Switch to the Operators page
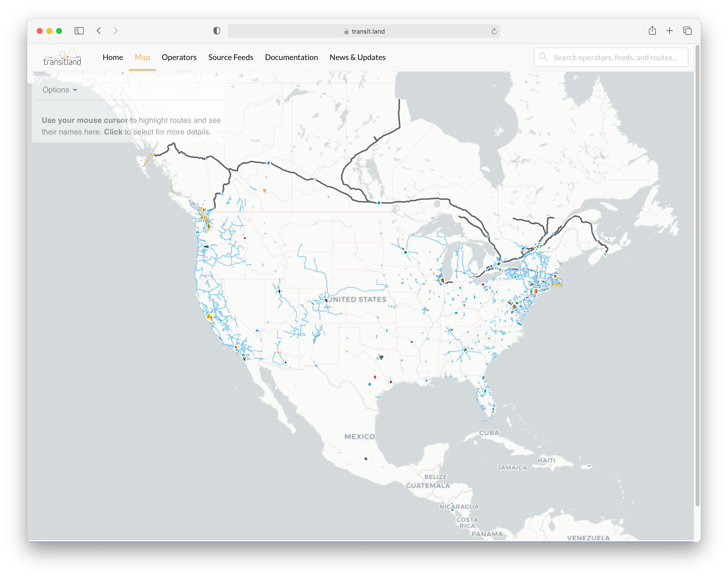Image resolution: width=728 pixels, height=578 pixels. point(179,57)
